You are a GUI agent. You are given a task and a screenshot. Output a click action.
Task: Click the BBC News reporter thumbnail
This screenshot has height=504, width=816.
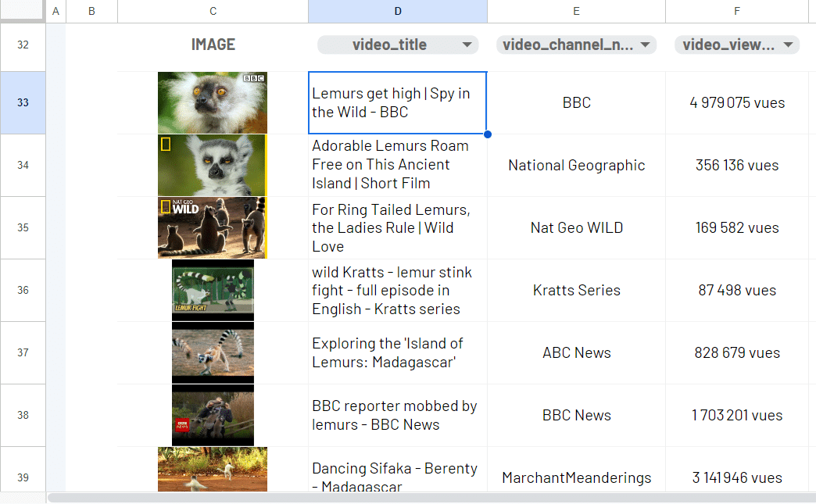pos(213,415)
